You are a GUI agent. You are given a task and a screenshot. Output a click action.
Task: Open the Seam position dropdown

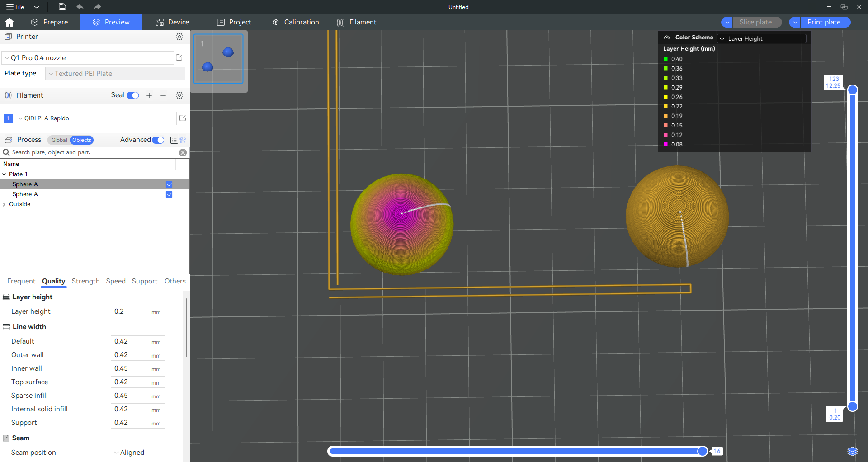(x=138, y=453)
